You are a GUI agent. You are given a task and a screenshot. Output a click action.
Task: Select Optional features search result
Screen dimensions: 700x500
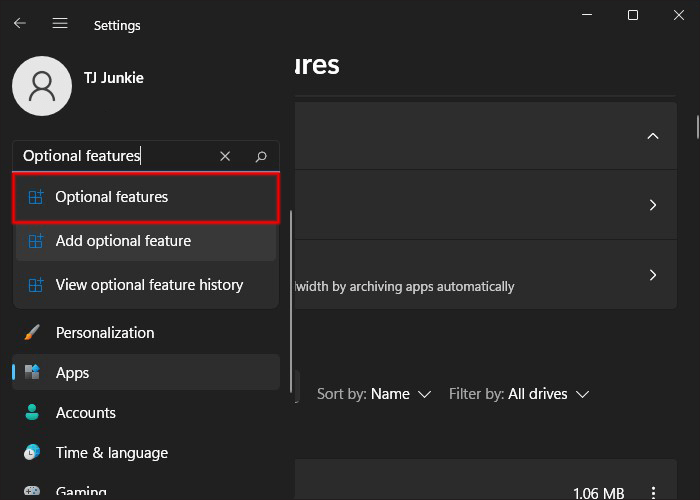pyautogui.click(x=146, y=197)
